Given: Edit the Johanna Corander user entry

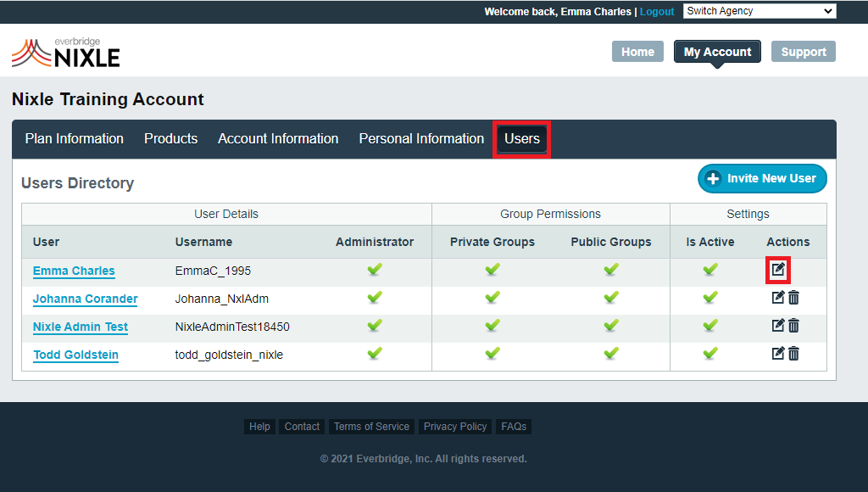Looking at the screenshot, I should [778, 298].
